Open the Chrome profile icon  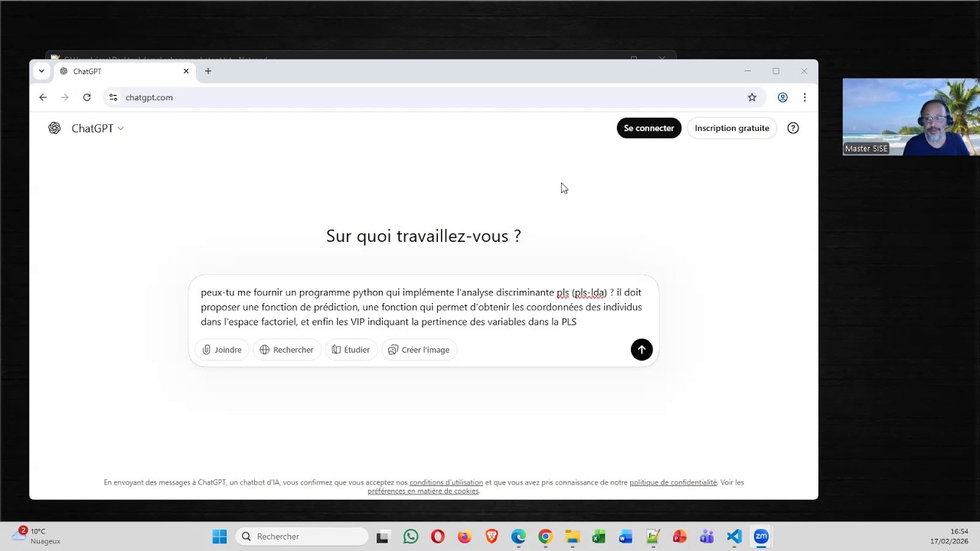tap(782, 97)
